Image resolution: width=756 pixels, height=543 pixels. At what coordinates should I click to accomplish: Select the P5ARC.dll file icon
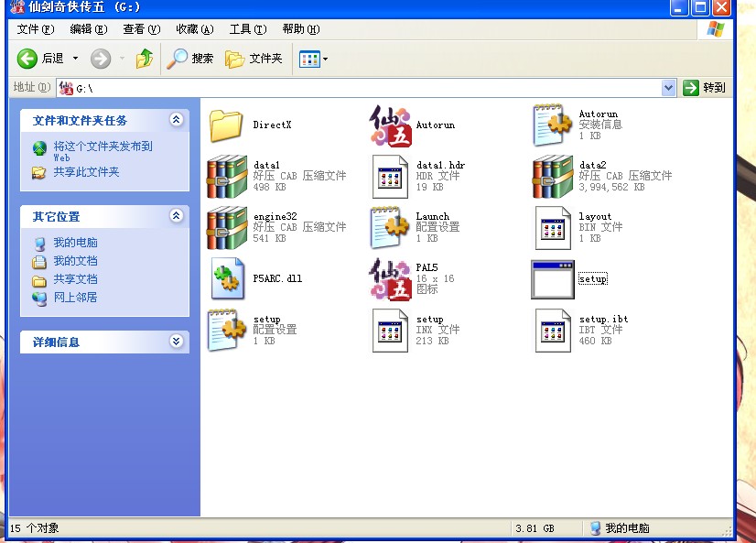(x=228, y=278)
